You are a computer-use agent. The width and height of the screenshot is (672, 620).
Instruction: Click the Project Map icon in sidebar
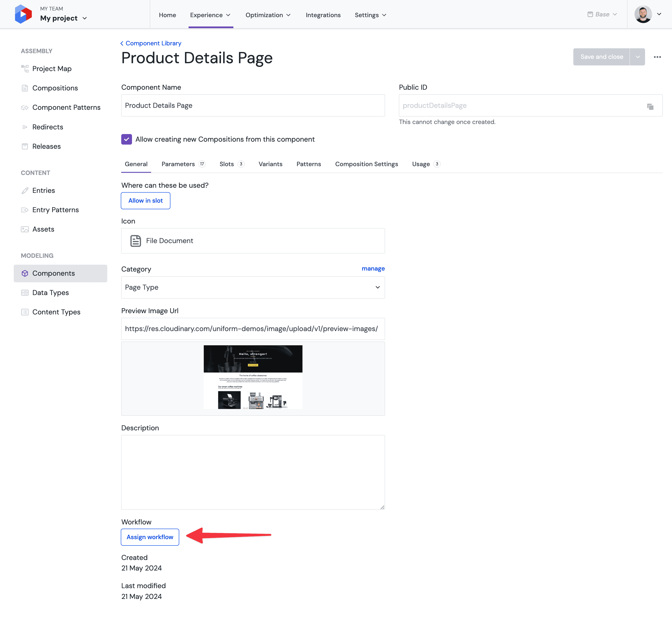(24, 69)
